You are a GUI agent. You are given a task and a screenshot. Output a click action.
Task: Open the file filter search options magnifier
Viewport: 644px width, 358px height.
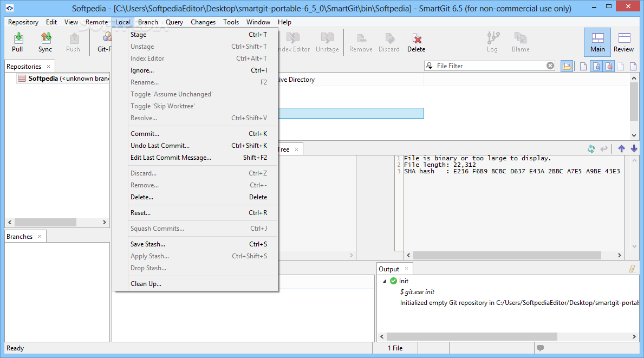[430, 66]
